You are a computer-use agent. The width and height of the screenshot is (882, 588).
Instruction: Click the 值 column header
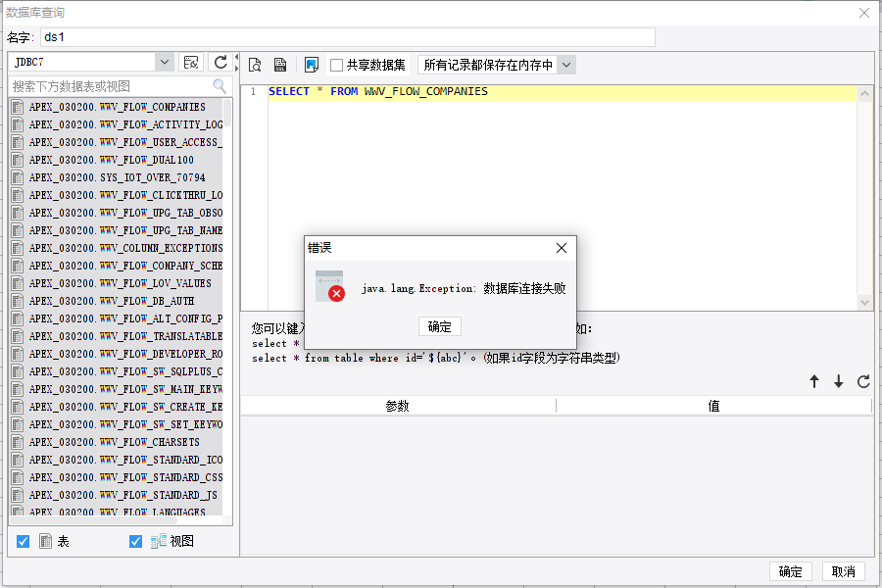point(713,406)
